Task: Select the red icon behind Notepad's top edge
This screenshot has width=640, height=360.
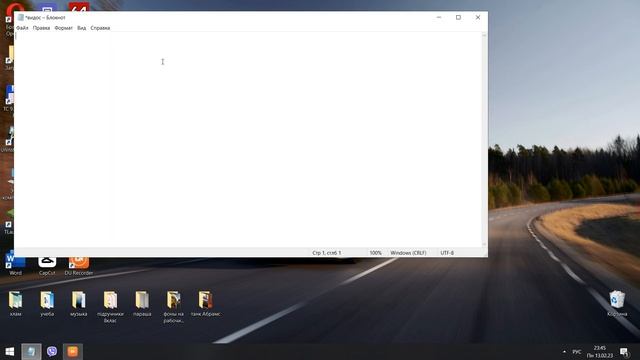Action: point(79,7)
